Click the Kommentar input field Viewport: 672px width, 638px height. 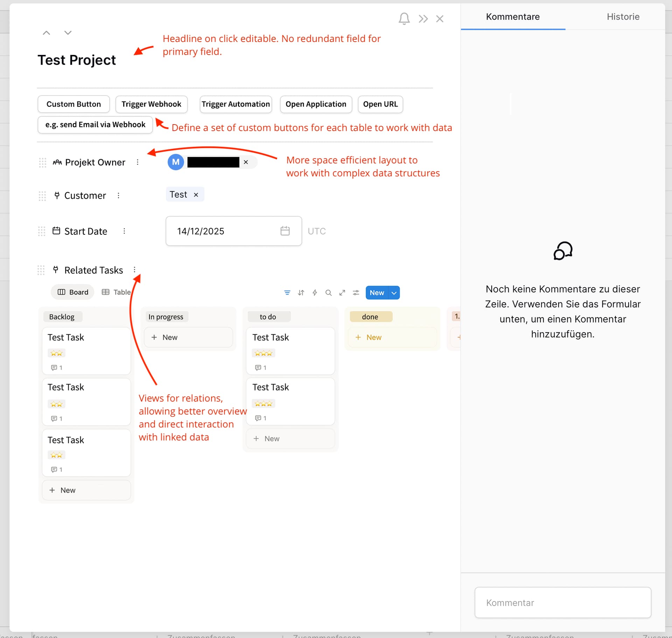pos(562,602)
